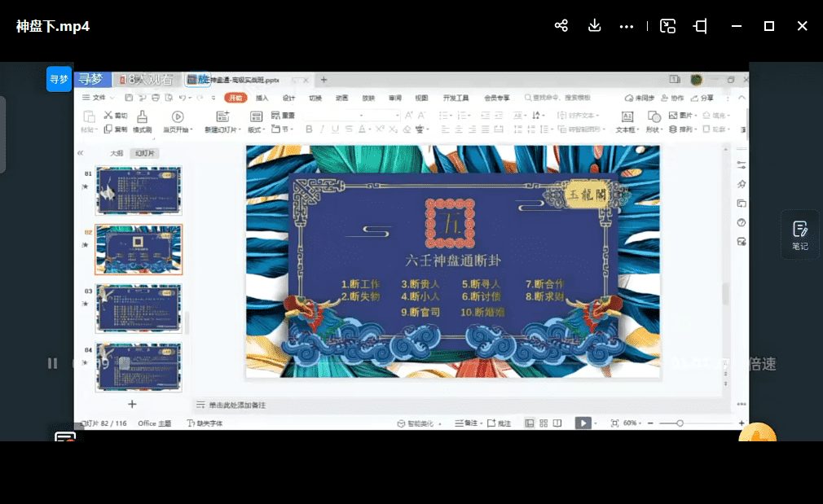Screen dimensions: 823x504
Task: Select slide 83 thumbnail in the panel
Action: [x=139, y=308]
